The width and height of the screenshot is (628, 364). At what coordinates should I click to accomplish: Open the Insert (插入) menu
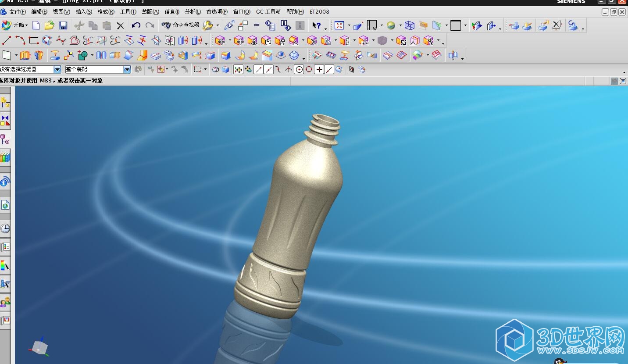click(x=84, y=12)
